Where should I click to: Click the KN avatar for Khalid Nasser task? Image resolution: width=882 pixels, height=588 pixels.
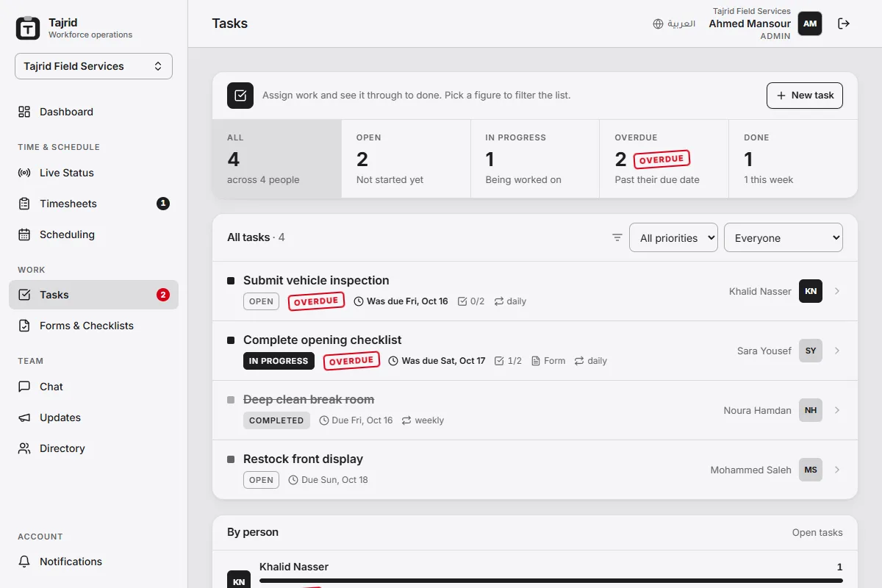pos(811,291)
